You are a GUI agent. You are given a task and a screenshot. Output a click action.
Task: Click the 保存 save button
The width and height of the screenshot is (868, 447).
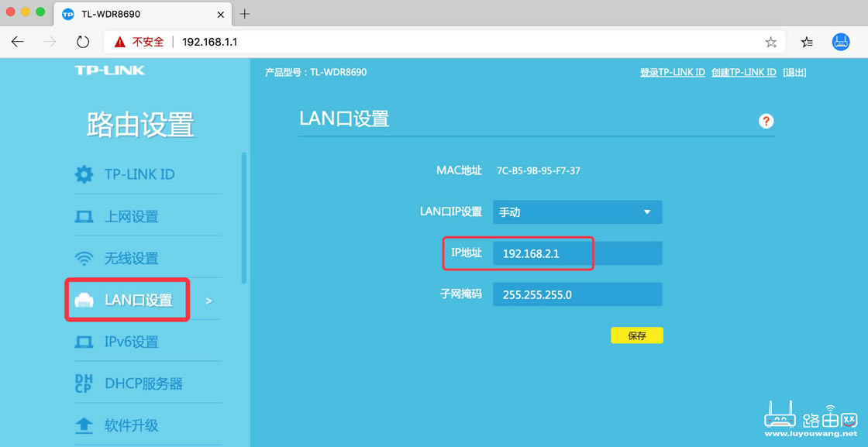pyautogui.click(x=637, y=335)
